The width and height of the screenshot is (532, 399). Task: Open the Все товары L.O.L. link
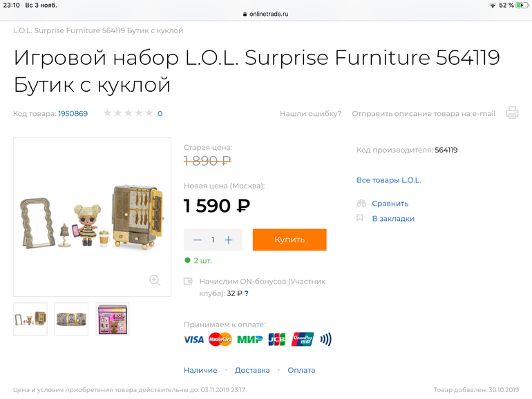[x=388, y=180]
